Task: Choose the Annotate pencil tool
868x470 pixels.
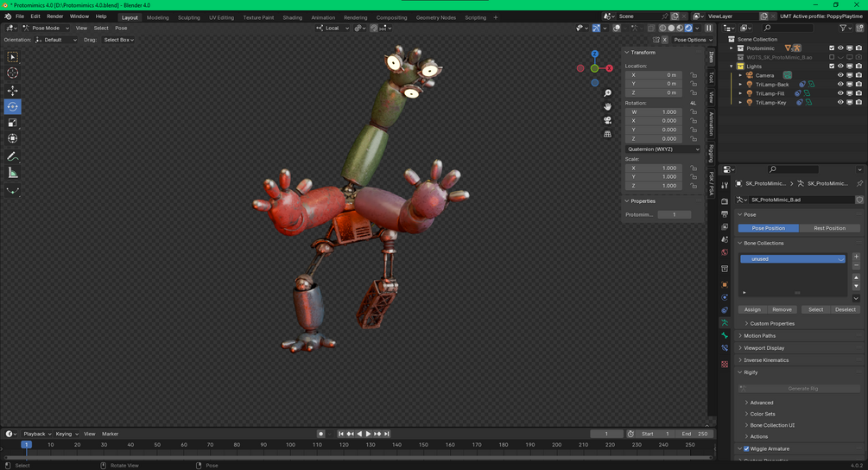Action: click(12, 156)
